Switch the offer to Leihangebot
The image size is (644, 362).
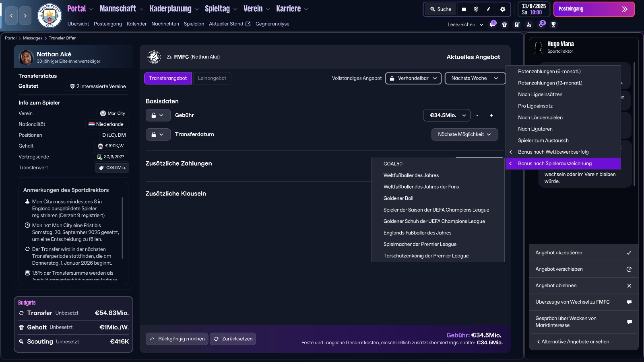click(x=212, y=78)
